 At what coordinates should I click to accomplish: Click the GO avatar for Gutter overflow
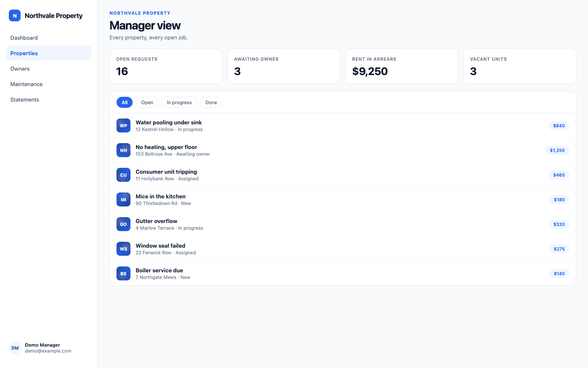123,224
